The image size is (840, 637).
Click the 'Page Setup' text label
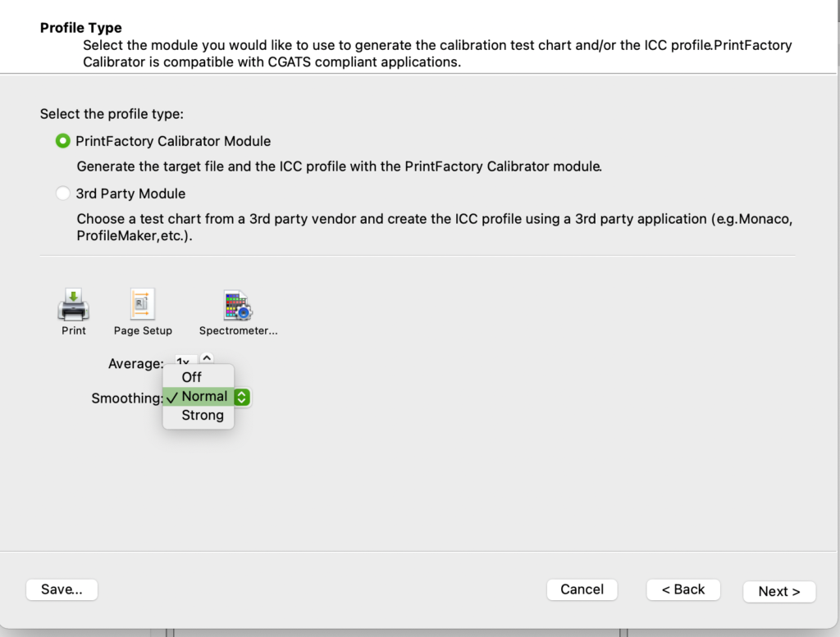143,331
